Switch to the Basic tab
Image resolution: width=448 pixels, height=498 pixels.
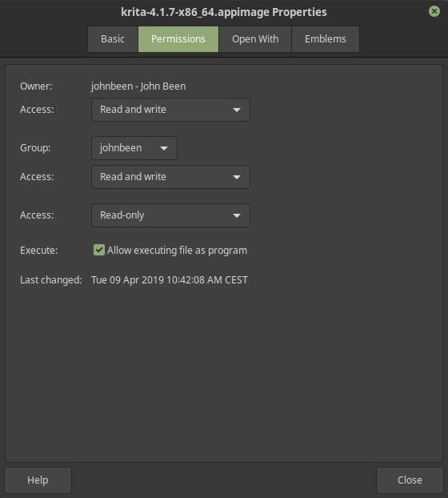tap(113, 39)
